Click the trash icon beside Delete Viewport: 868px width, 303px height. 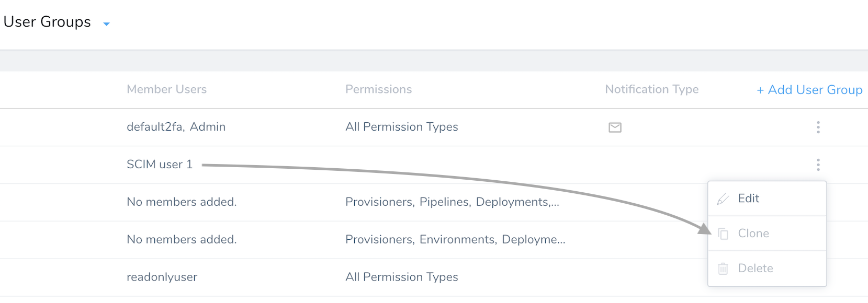[723, 269]
